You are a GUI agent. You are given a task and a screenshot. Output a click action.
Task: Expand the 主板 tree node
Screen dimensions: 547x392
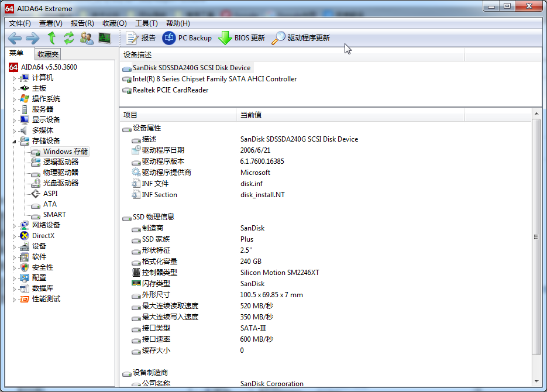14,89
